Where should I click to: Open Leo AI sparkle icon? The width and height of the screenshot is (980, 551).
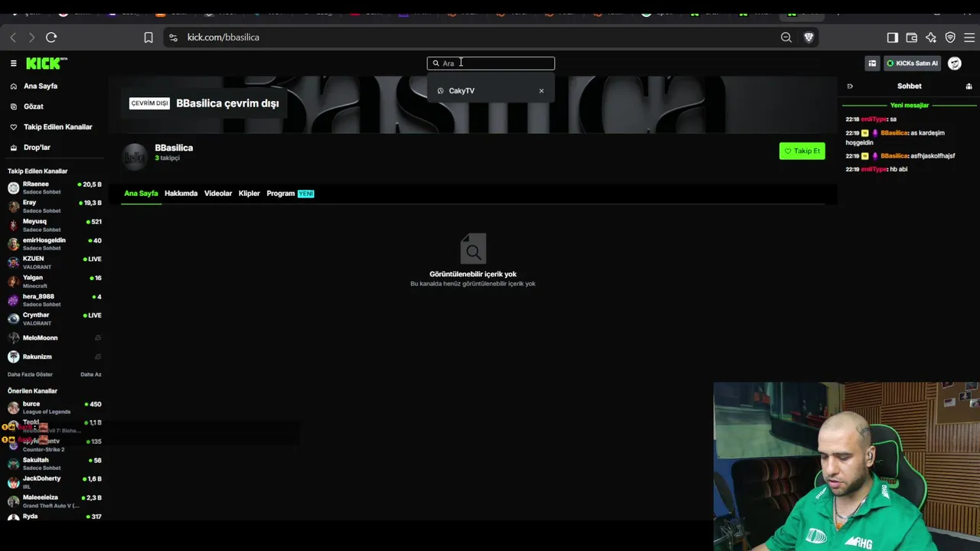[x=931, y=37]
